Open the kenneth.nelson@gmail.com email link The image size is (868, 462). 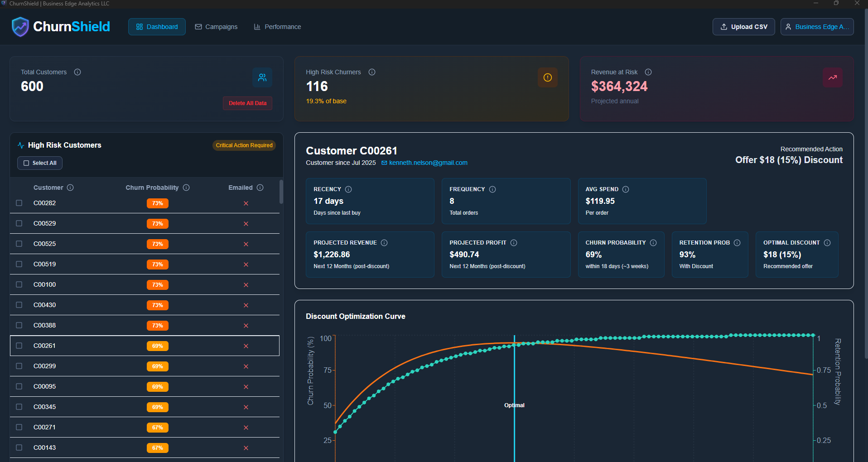428,163
